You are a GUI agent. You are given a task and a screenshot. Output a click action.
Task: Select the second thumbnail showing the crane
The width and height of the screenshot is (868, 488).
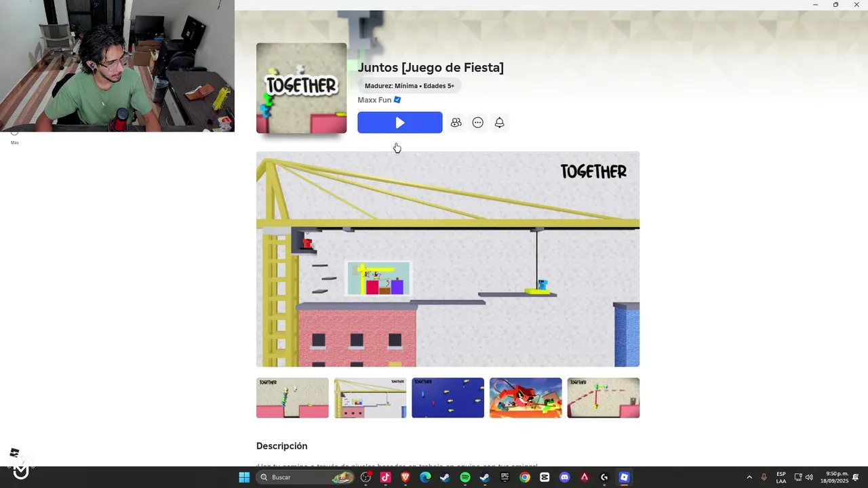pyautogui.click(x=370, y=398)
